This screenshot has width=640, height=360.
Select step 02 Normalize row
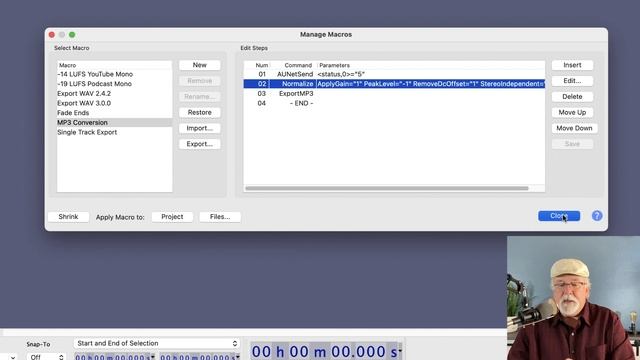[x=394, y=84]
